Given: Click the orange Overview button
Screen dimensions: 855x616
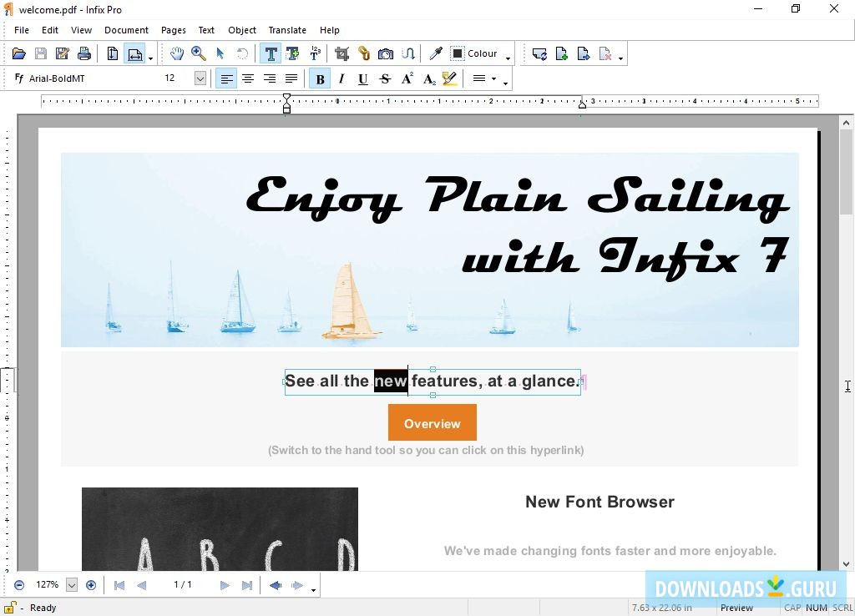Looking at the screenshot, I should click(433, 422).
